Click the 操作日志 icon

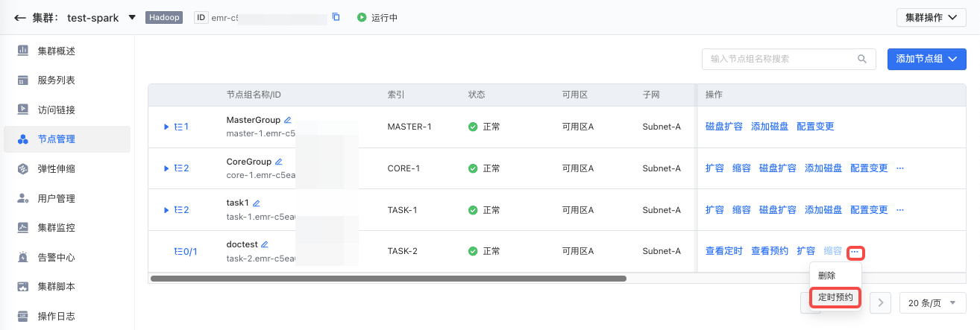(x=23, y=317)
